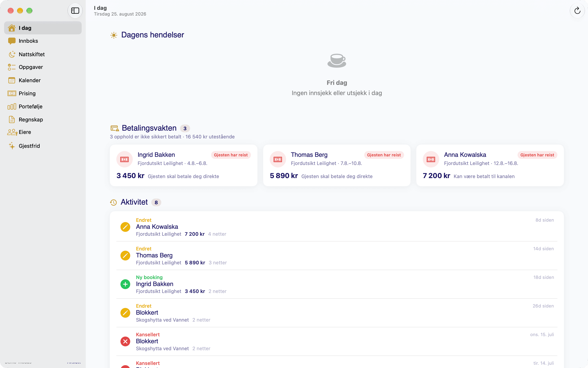Open Thomas Berg's 5 890 kr payment card
588x368 pixels.
pos(337,166)
